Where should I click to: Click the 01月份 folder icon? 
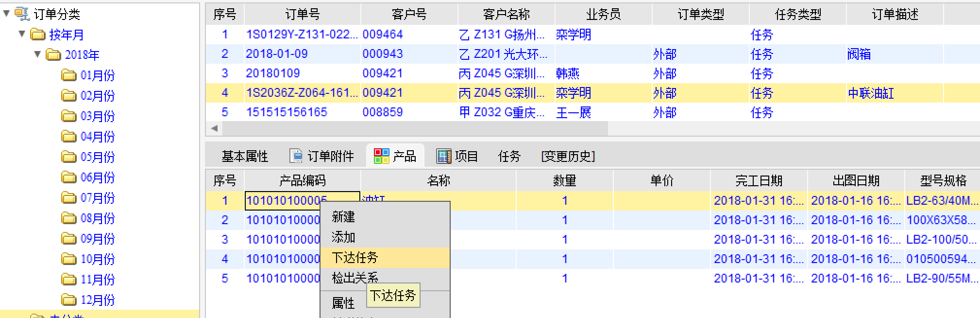point(69,75)
